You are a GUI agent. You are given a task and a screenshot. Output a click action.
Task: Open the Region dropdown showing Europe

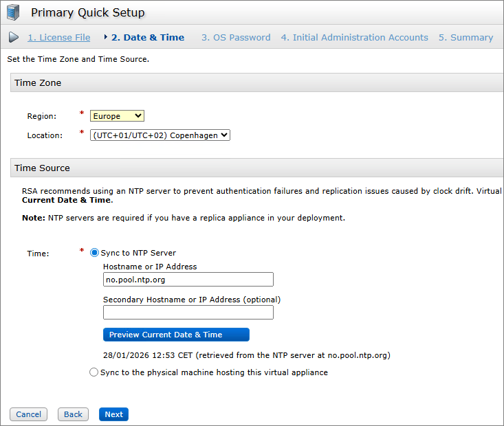pos(117,116)
